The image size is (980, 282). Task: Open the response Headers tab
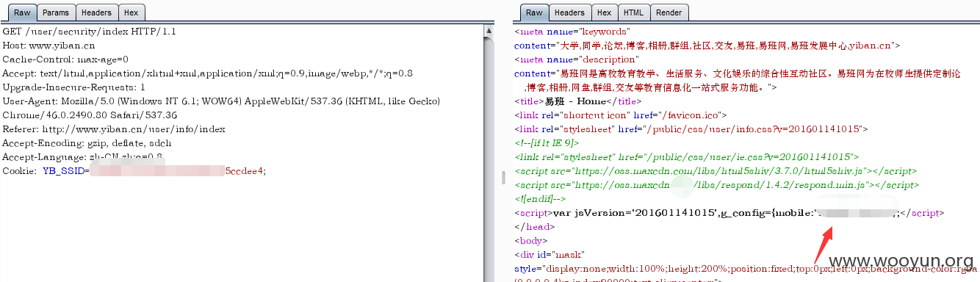pyautogui.click(x=569, y=12)
